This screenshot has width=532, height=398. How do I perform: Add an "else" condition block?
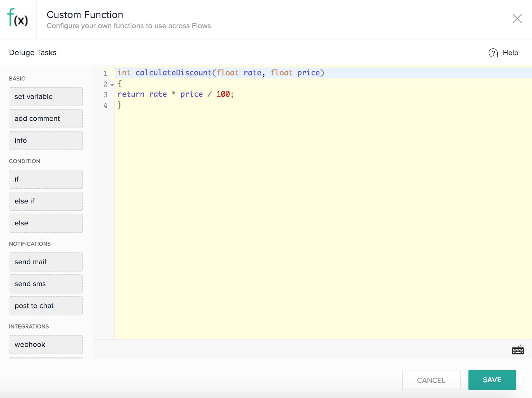click(46, 223)
